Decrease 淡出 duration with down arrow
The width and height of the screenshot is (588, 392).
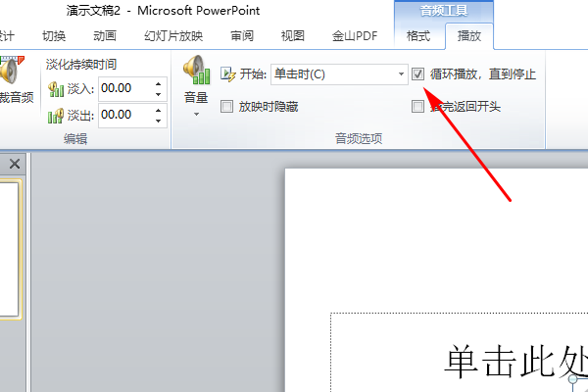[158, 121]
